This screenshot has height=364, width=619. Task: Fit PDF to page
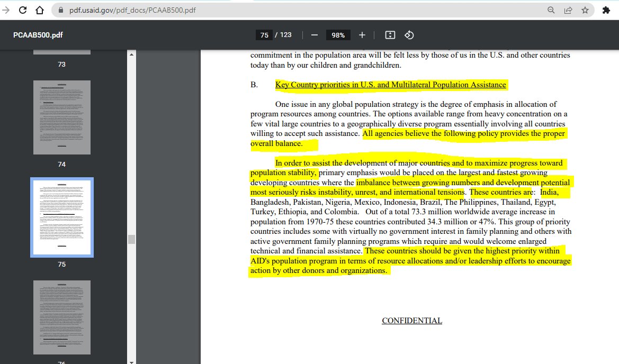(x=390, y=35)
